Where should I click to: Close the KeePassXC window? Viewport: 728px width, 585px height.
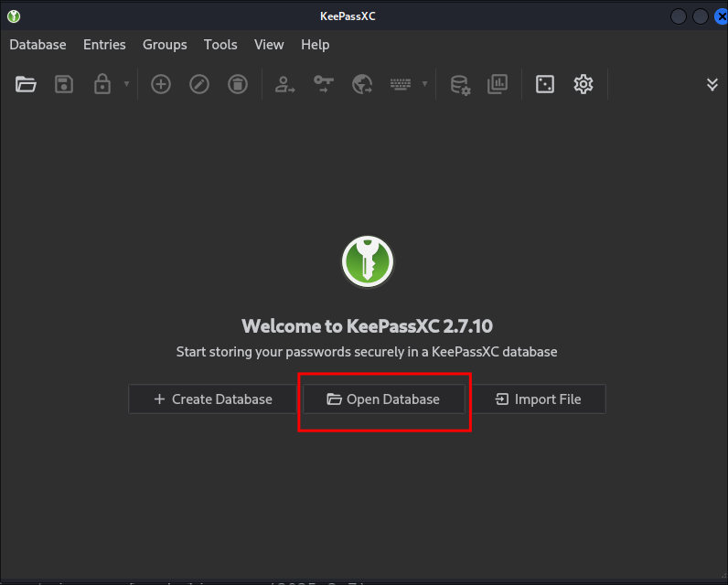[x=721, y=16]
